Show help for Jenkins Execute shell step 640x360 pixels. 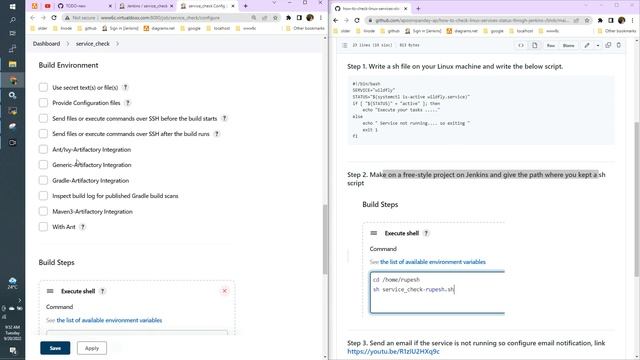pos(102,291)
